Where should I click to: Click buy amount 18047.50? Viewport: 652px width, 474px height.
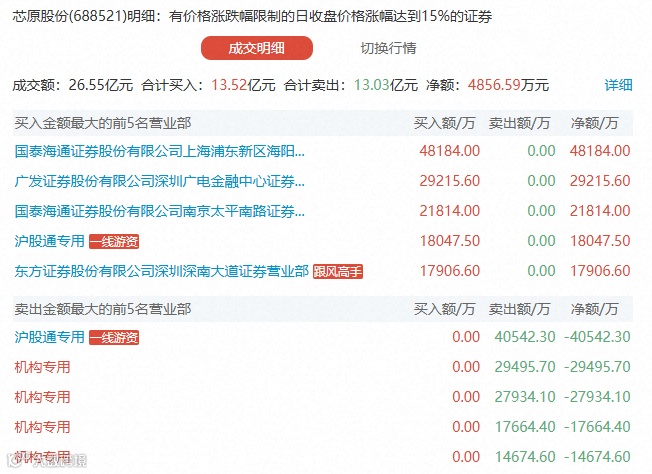tap(449, 241)
